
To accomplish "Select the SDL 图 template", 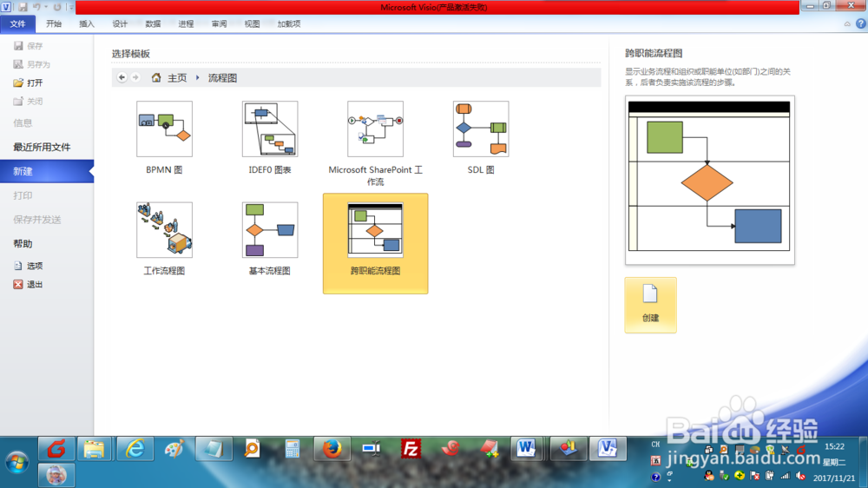I will [x=481, y=138].
